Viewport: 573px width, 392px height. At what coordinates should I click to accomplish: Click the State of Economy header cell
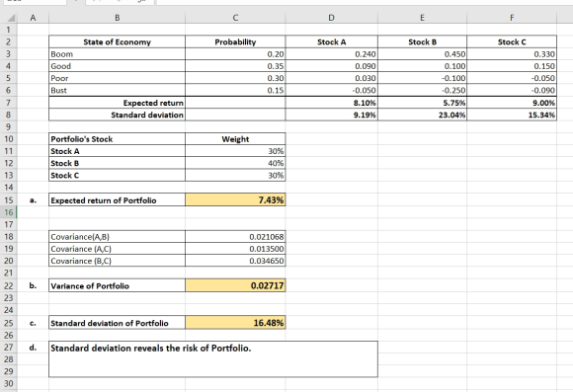coord(117,42)
